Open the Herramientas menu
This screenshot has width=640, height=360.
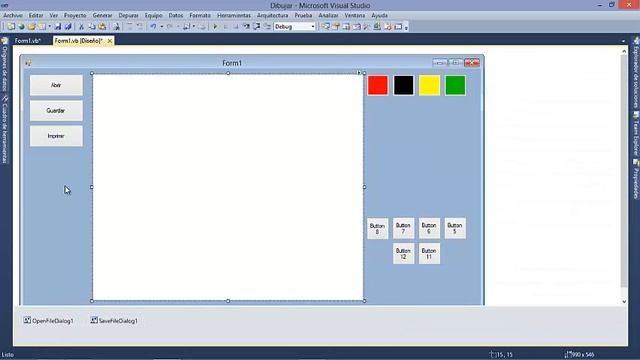(234, 15)
